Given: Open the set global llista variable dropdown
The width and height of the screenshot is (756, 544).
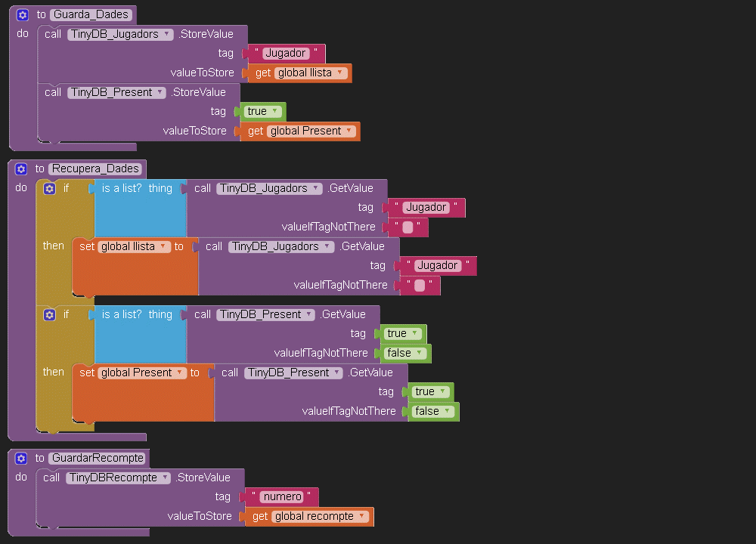Looking at the screenshot, I should [164, 246].
